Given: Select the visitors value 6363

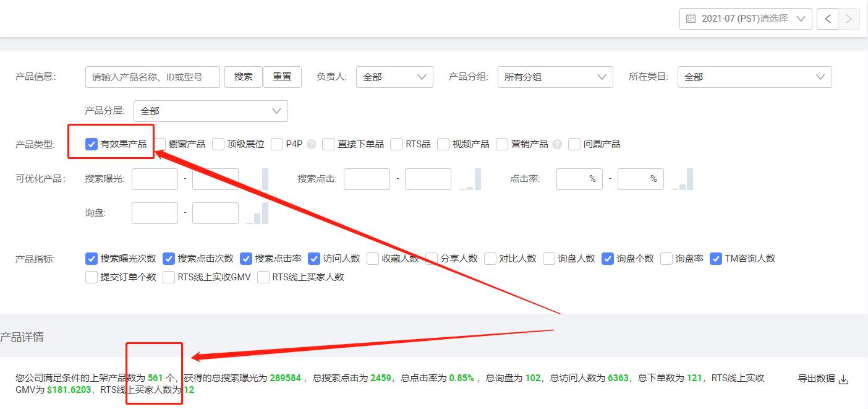Looking at the screenshot, I should click(619, 377).
